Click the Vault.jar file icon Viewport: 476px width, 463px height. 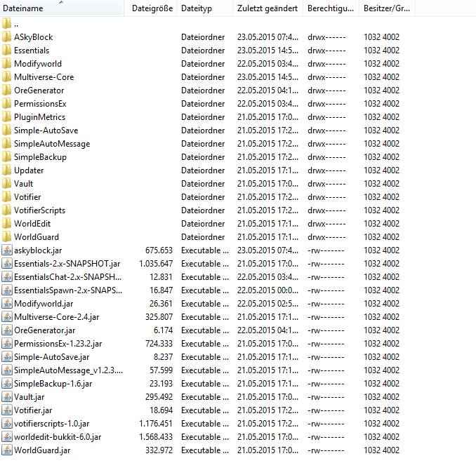click(7, 397)
